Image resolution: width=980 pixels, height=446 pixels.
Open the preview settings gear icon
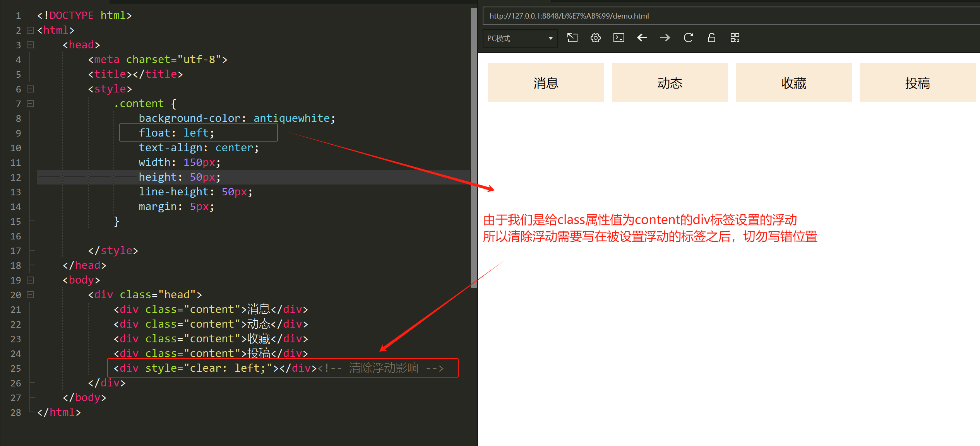pyautogui.click(x=595, y=38)
